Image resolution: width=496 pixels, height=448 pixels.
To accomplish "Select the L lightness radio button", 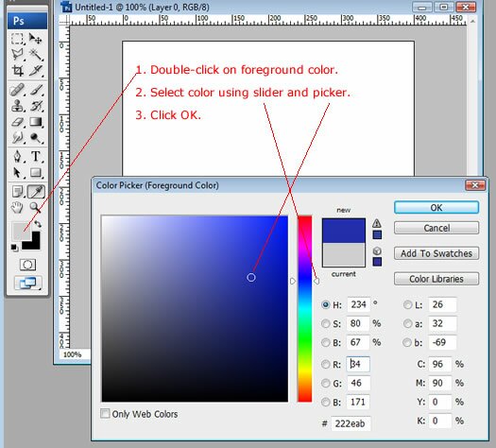I will click(408, 304).
